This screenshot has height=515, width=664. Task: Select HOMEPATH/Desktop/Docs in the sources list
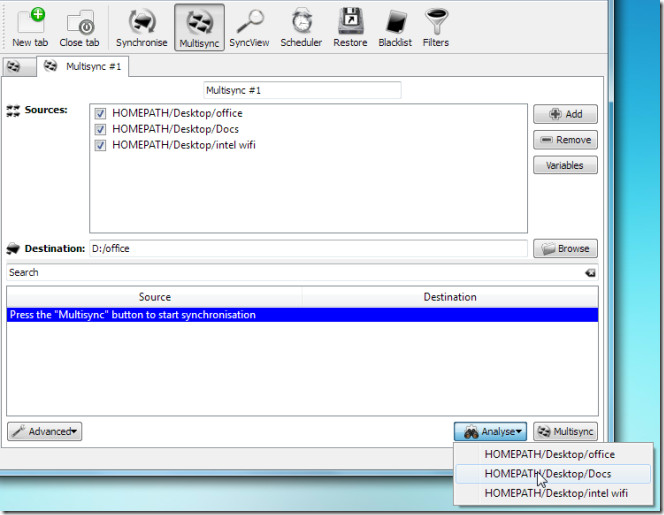[x=175, y=129]
